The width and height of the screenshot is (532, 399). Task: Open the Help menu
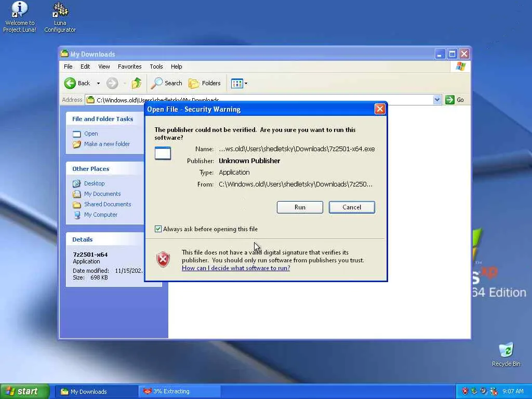click(177, 66)
